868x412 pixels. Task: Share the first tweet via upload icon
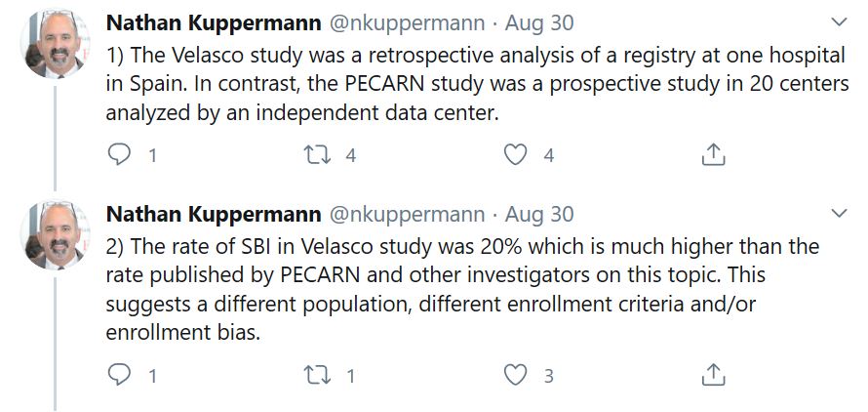(714, 154)
